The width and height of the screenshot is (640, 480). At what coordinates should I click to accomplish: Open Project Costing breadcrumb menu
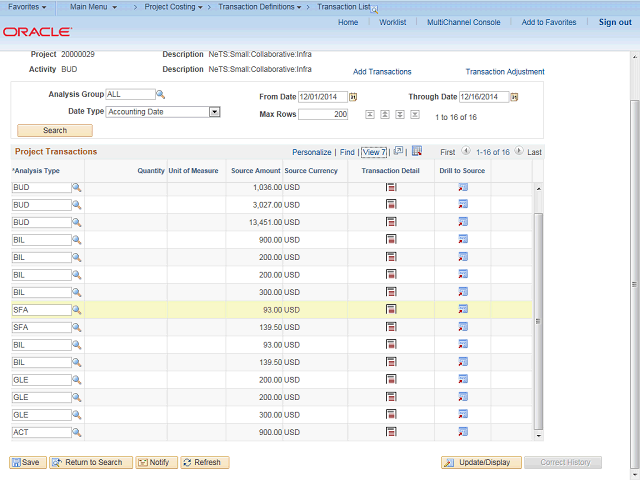coord(172,7)
